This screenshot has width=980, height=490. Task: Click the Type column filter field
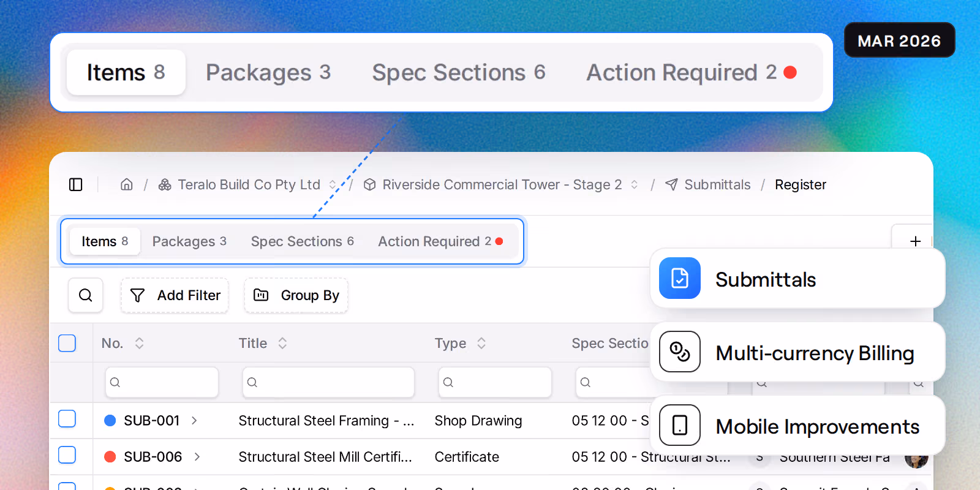point(495,382)
